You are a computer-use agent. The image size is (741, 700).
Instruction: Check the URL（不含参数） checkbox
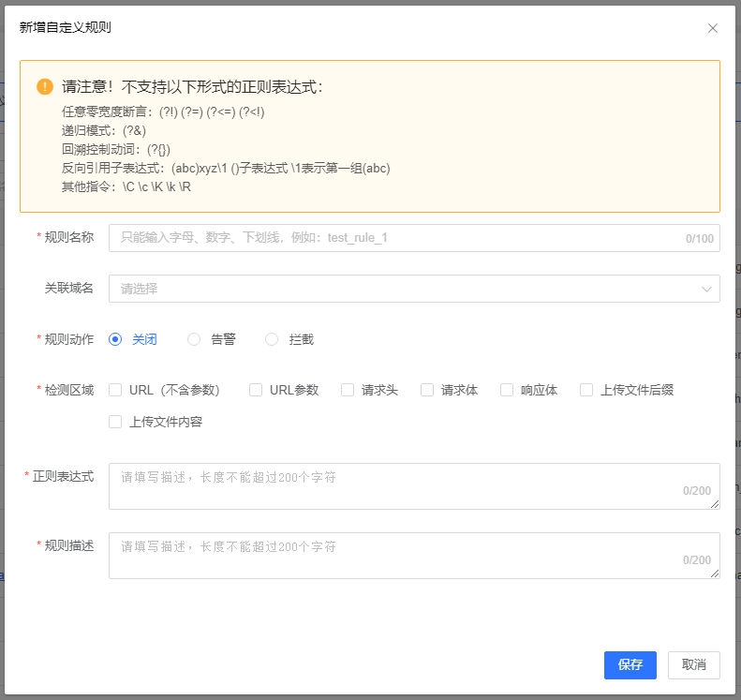[x=115, y=390]
